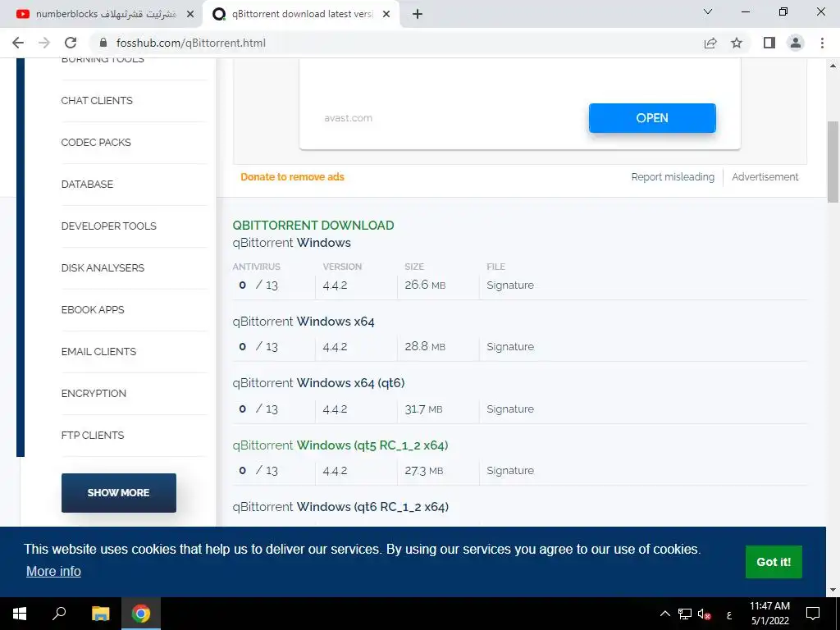Click Donate to remove ads link
This screenshot has width=840, height=630.
(292, 177)
